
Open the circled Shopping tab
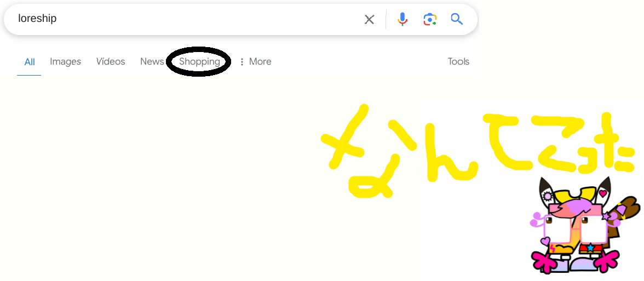(199, 61)
